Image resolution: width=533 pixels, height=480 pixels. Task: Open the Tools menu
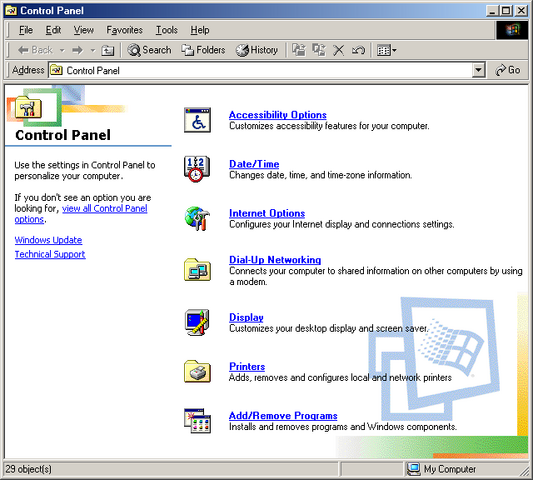coord(167,30)
